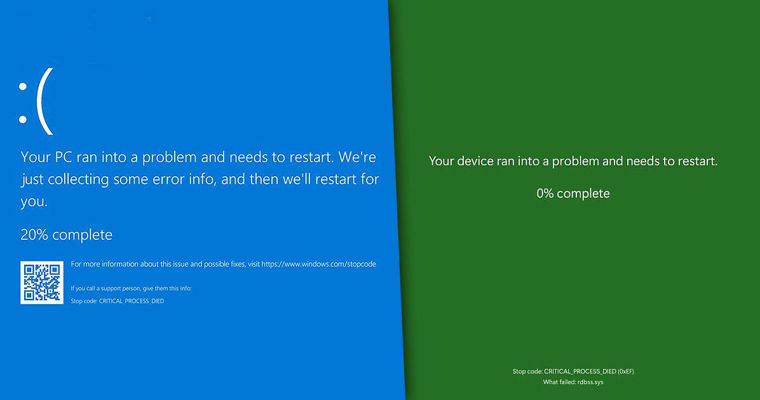Click the 'Stop code:' label on blue screen
This screenshot has height=400, width=760.
pos(83,300)
